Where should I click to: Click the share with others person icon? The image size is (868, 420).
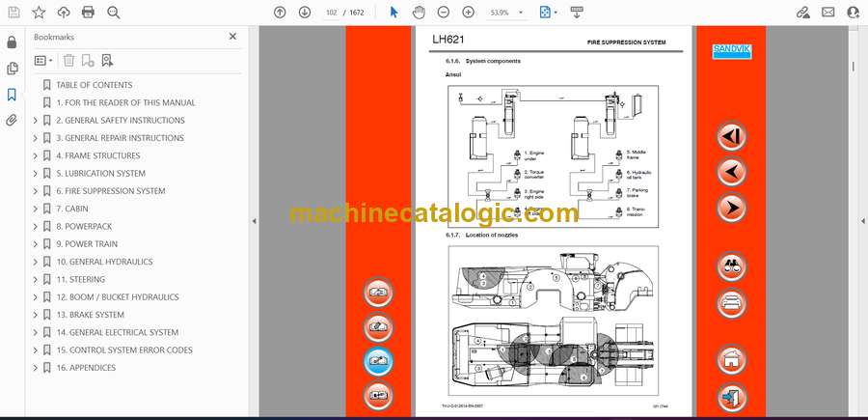click(x=854, y=13)
